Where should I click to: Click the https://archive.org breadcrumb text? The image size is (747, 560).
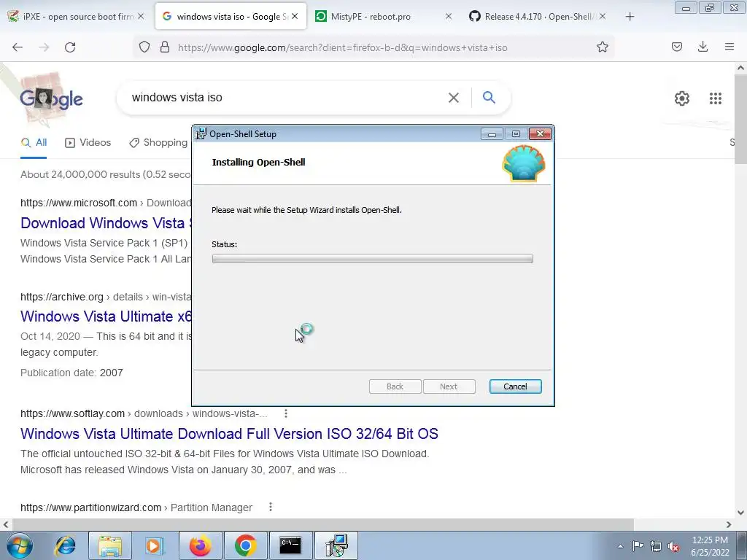(x=61, y=297)
